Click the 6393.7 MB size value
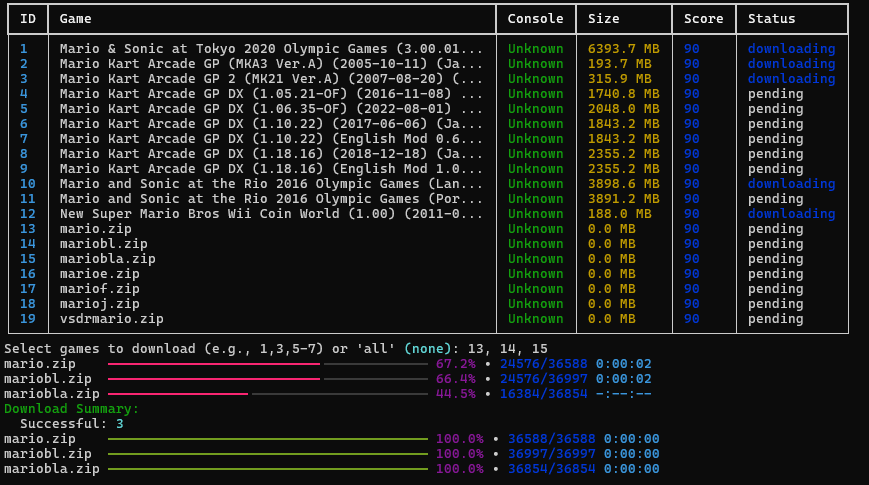 click(x=624, y=49)
